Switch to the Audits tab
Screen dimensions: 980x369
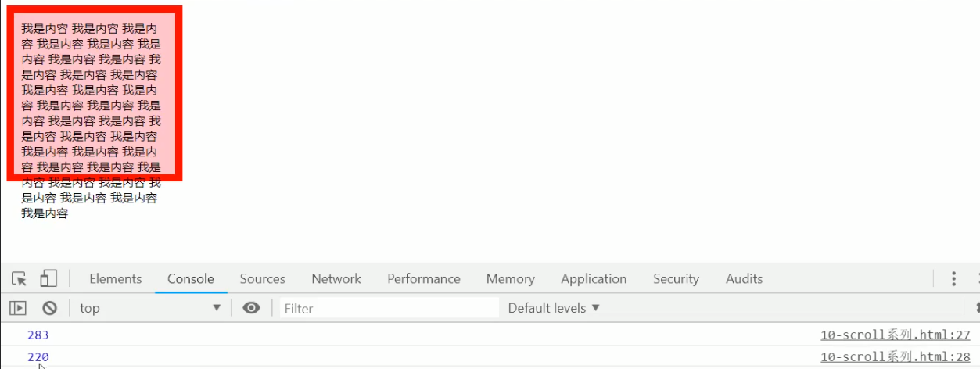[x=744, y=278]
